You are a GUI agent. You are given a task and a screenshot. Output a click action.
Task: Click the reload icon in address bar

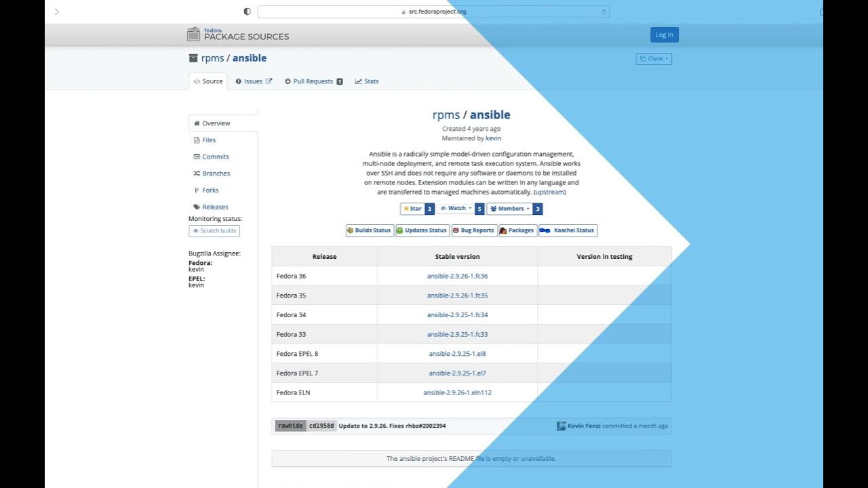click(604, 12)
